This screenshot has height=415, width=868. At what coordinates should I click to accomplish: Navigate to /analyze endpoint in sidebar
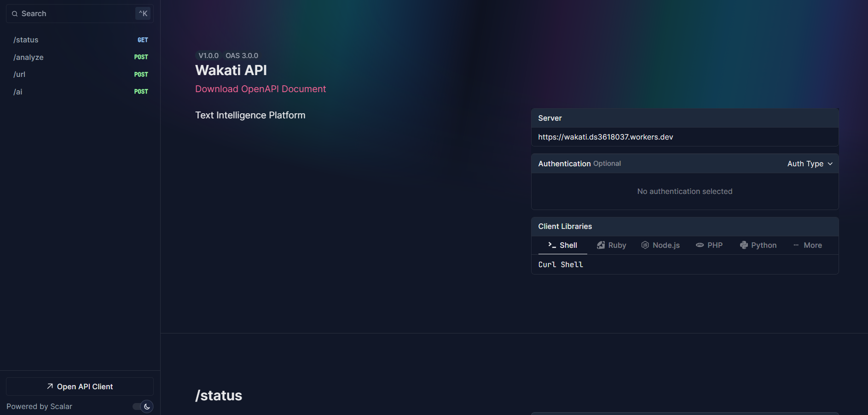click(29, 57)
